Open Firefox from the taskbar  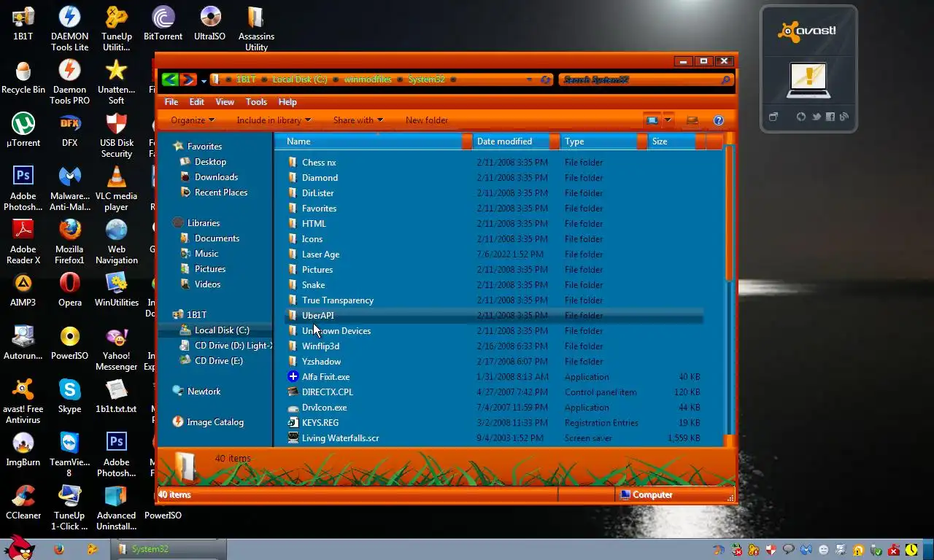(58, 549)
